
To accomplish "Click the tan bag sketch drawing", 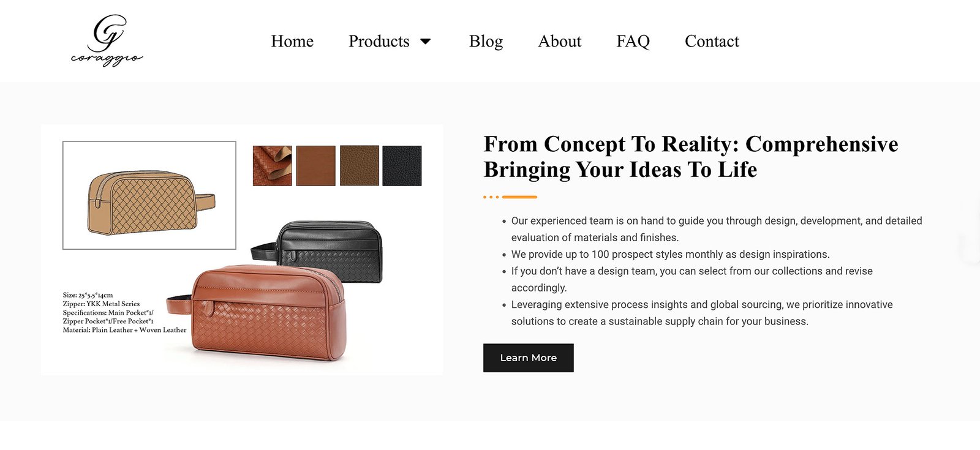I will 149,196.
